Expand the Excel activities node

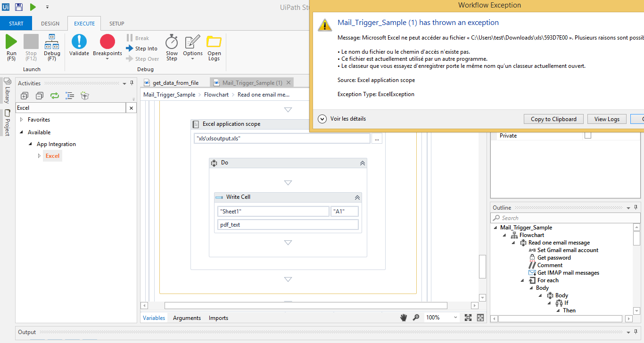tap(40, 156)
